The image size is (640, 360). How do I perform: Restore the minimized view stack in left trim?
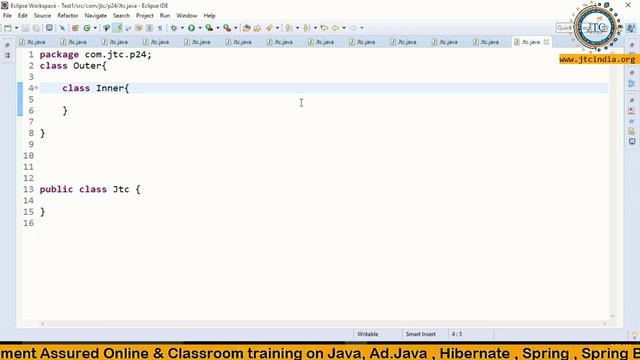[x=7, y=45]
